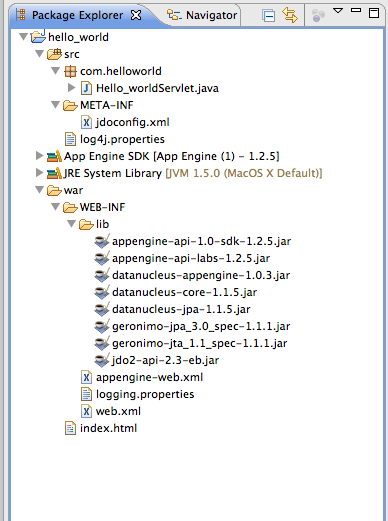Image resolution: width=388 pixels, height=521 pixels.
Task: Click the WEB-INF folder icon
Action: pyautogui.click(x=70, y=207)
